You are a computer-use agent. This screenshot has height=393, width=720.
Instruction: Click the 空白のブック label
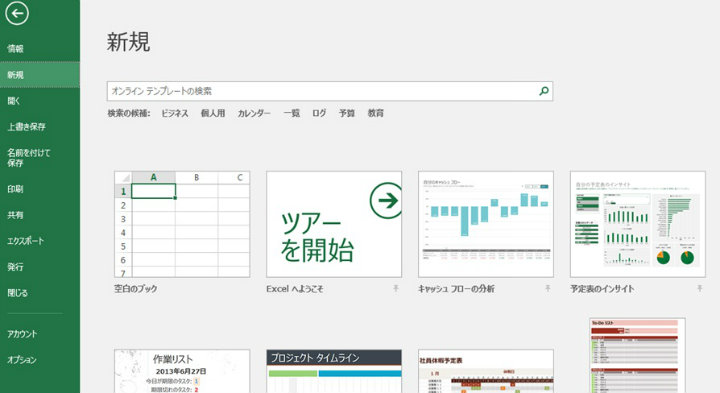click(136, 289)
